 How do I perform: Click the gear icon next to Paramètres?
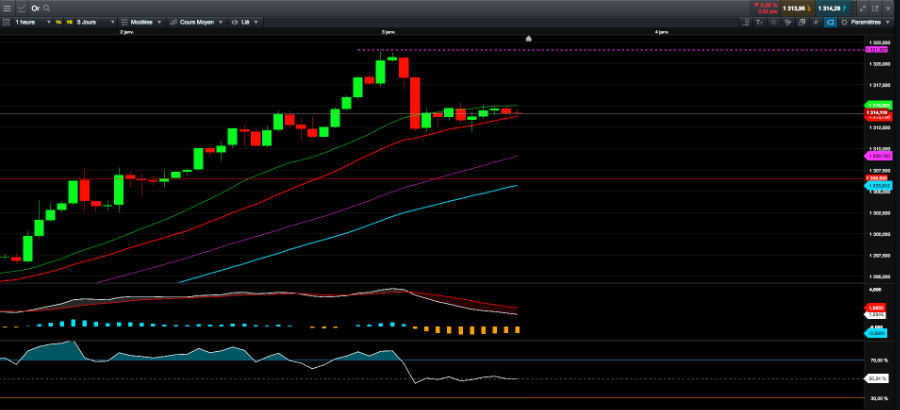pyautogui.click(x=844, y=22)
